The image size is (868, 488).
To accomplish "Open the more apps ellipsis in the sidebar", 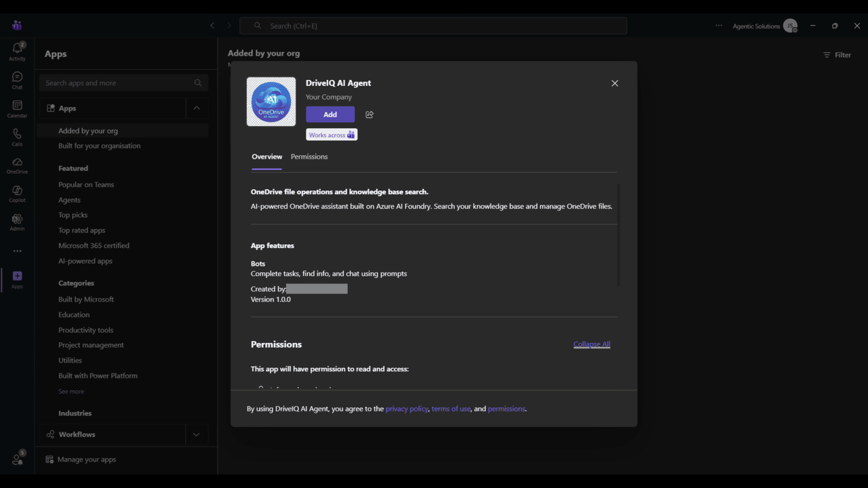I will click(17, 251).
